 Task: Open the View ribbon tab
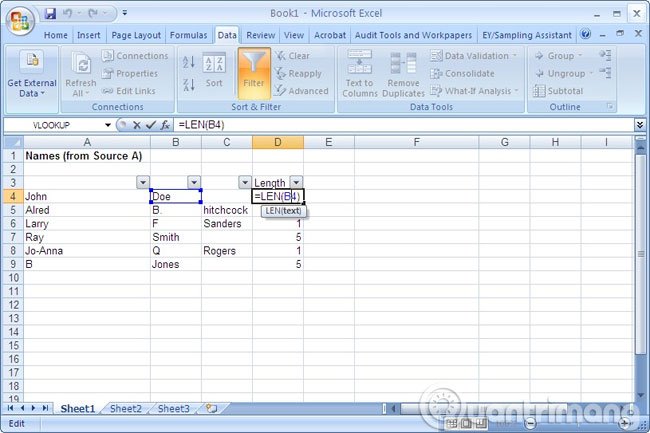pyautogui.click(x=293, y=35)
